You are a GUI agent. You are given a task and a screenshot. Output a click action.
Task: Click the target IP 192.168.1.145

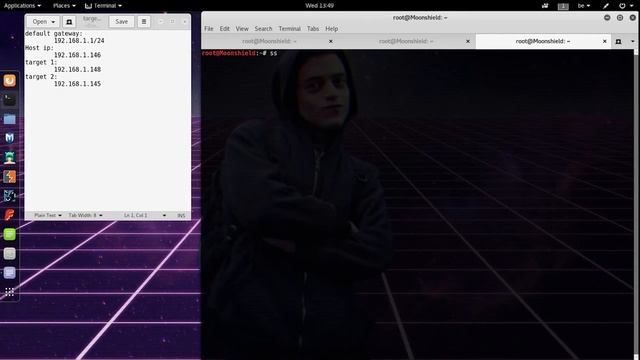coord(78,84)
